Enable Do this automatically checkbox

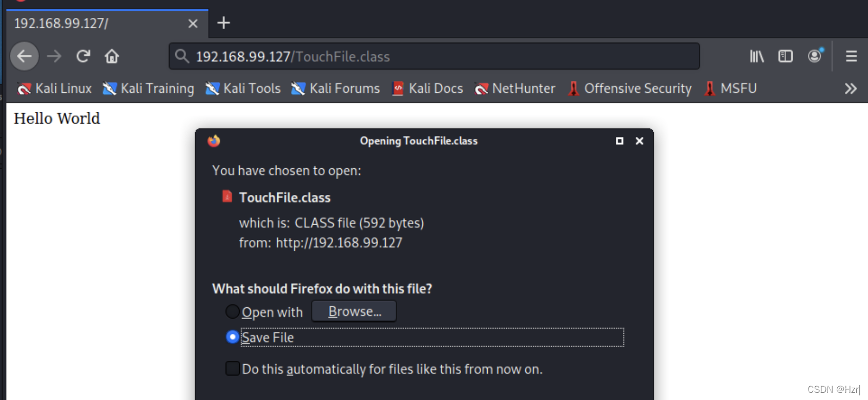click(233, 369)
